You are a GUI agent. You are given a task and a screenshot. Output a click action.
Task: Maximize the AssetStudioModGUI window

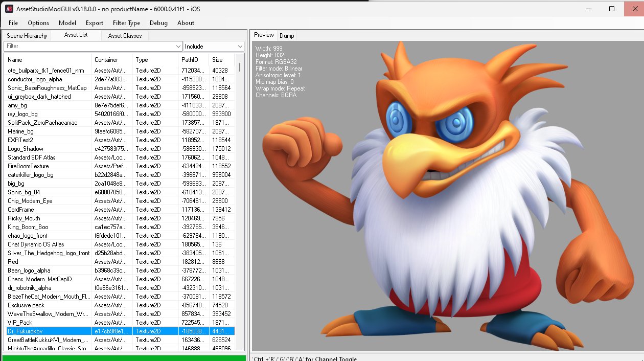[x=612, y=9]
